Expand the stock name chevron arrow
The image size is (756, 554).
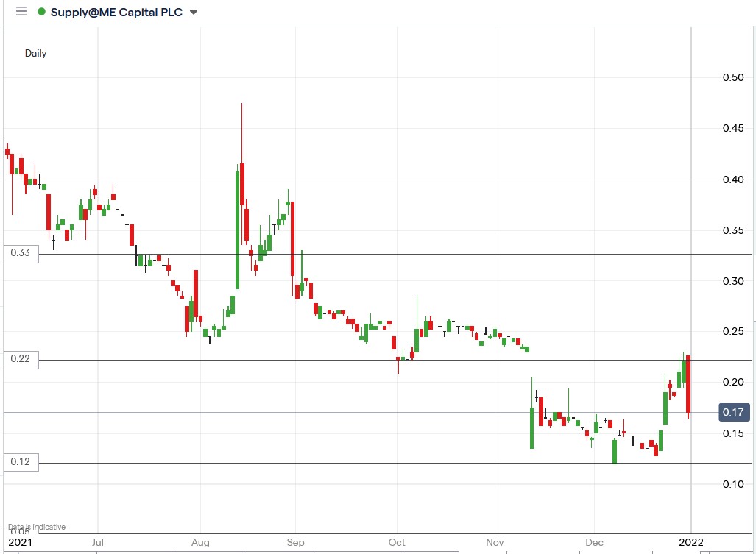click(193, 12)
